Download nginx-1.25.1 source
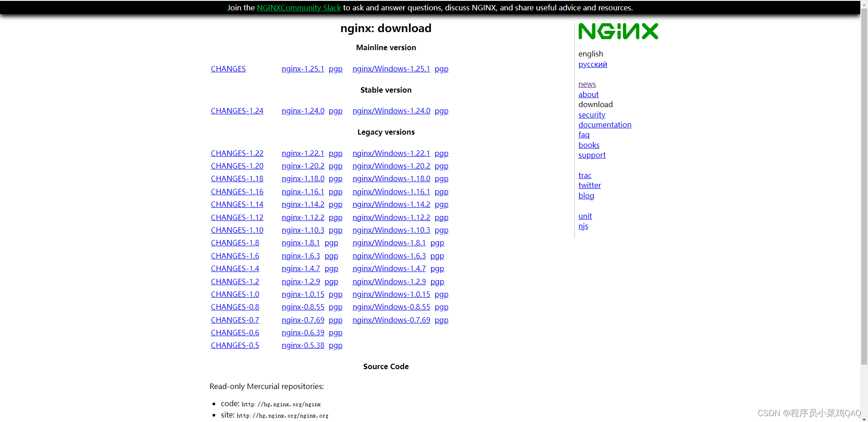 tap(303, 69)
